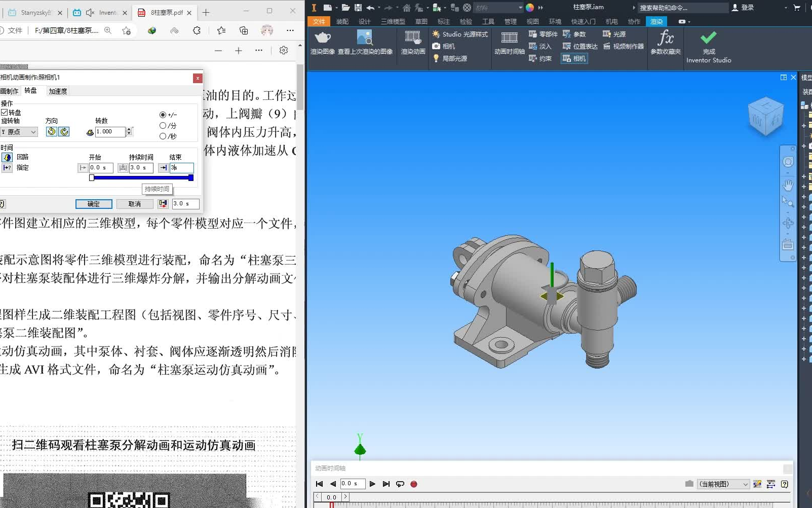The width and height of the screenshot is (812, 508).
Task: Click the ViewCube in the viewport
Action: [x=765, y=116]
